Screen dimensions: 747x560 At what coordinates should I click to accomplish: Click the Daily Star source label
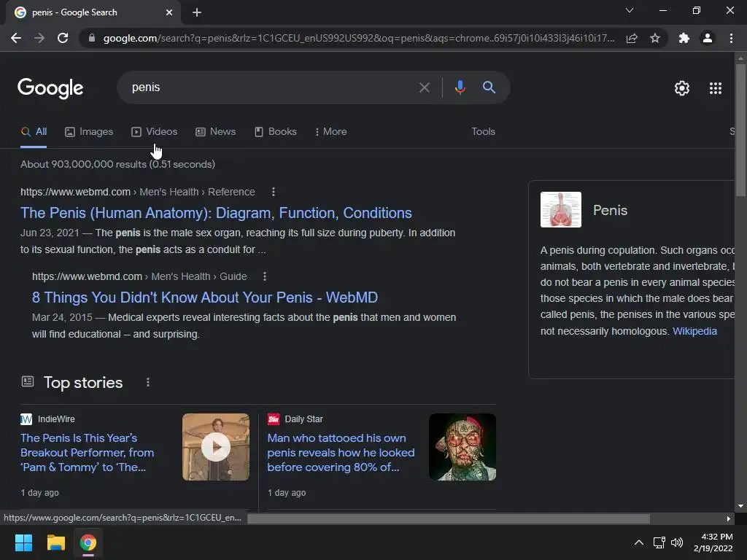click(x=303, y=419)
